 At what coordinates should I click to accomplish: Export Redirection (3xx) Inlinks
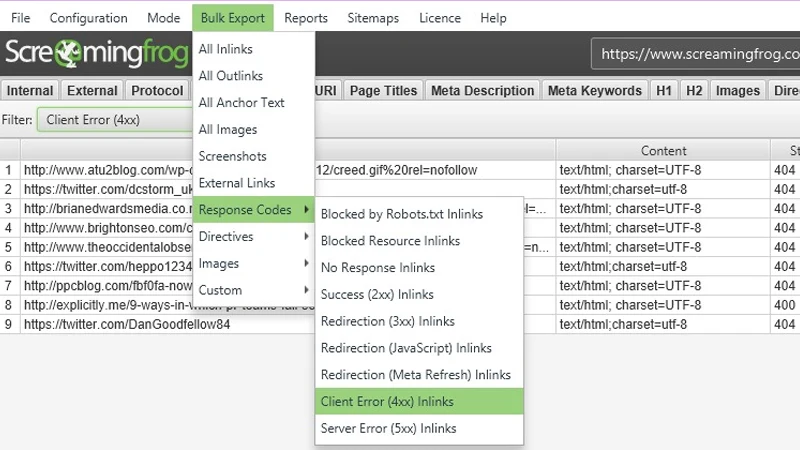pos(419,321)
